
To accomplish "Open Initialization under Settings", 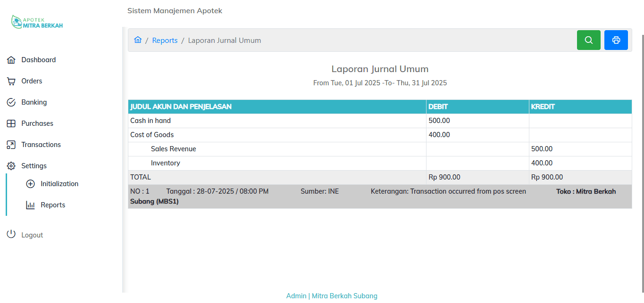I will (x=59, y=184).
